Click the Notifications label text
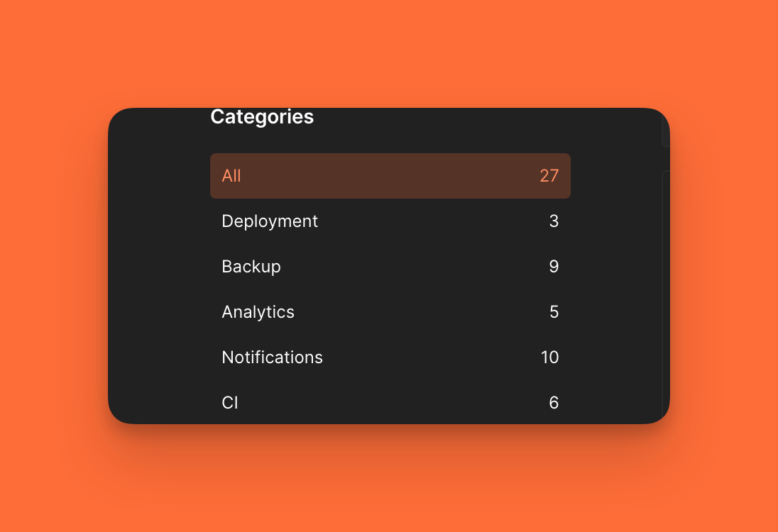 [272, 358]
